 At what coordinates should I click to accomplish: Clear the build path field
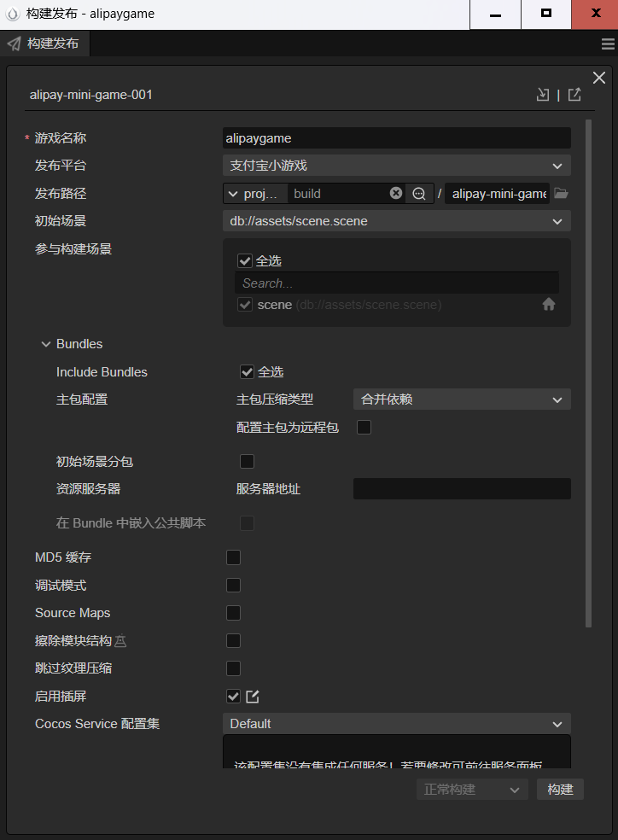click(396, 193)
